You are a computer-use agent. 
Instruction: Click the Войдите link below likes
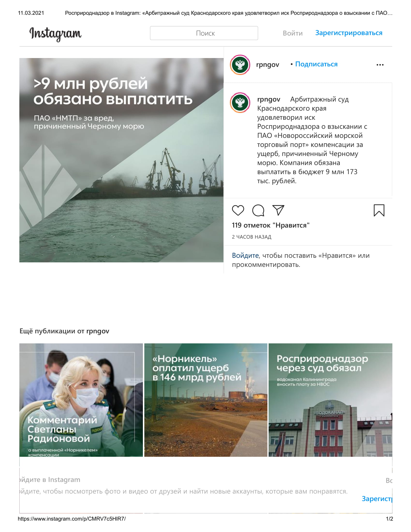click(245, 255)
